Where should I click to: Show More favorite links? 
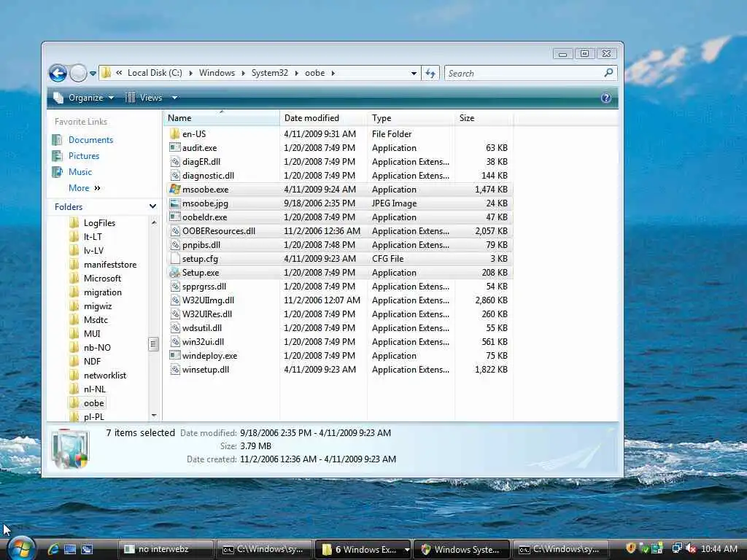(x=85, y=188)
